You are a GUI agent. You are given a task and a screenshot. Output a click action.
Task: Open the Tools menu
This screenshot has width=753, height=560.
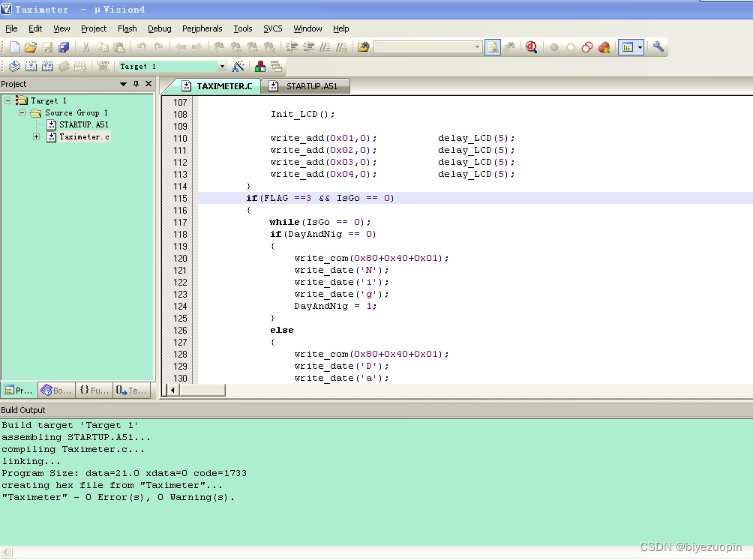click(242, 28)
